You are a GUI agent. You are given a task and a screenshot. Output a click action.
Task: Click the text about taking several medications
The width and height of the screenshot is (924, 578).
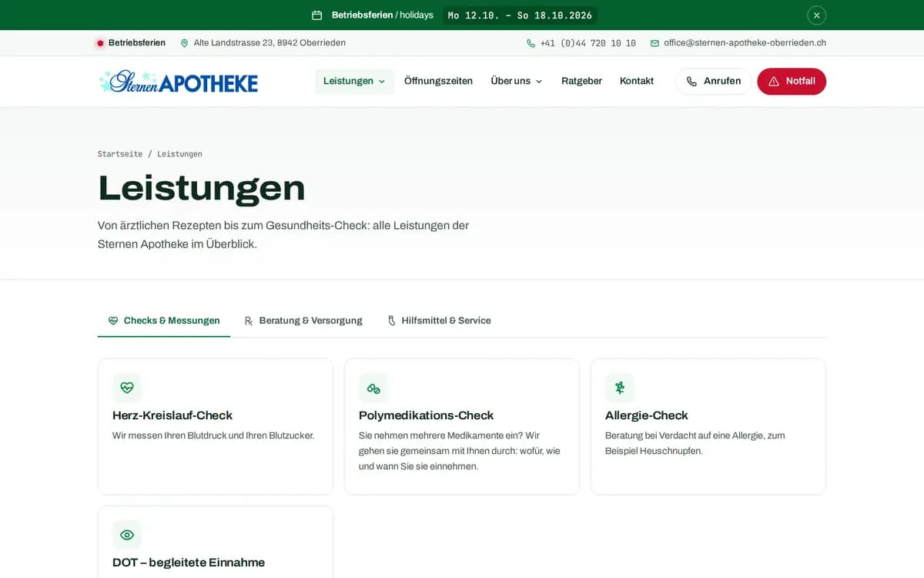click(x=460, y=451)
